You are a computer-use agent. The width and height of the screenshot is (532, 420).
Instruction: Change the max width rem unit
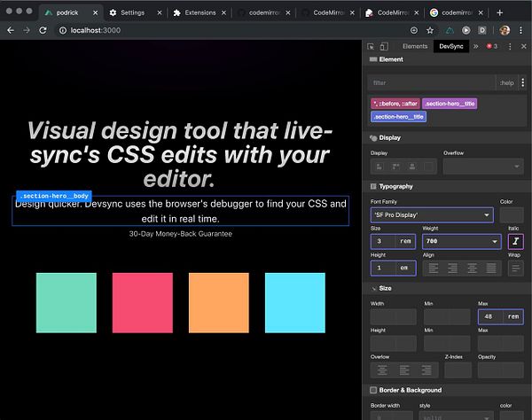coord(513,316)
